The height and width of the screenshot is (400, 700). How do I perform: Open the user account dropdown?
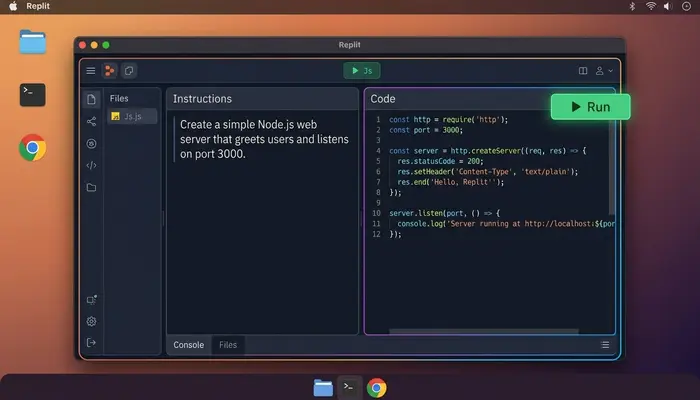604,71
